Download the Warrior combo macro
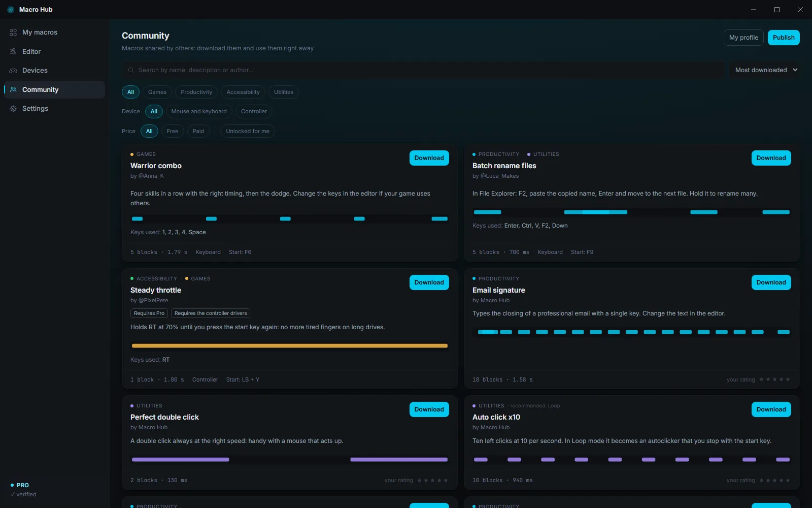This screenshot has height=508, width=812. [429, 158]
